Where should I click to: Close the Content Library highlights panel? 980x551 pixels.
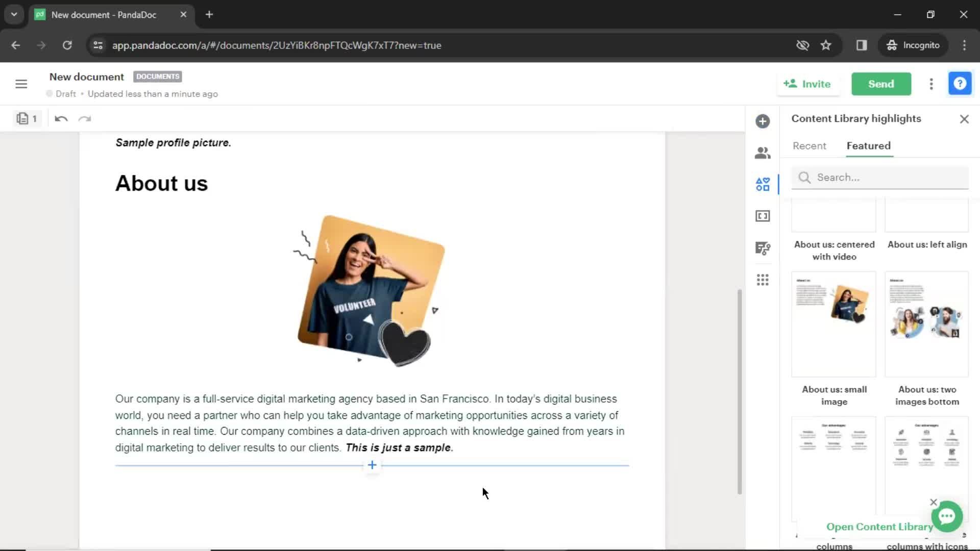click(x=964, y=119)
